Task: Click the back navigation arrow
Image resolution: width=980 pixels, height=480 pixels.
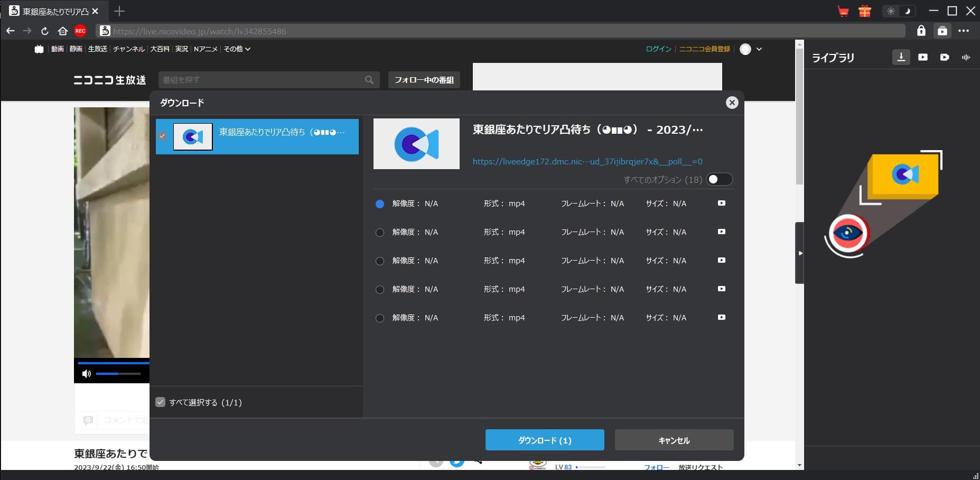Action: coord(10,31)
